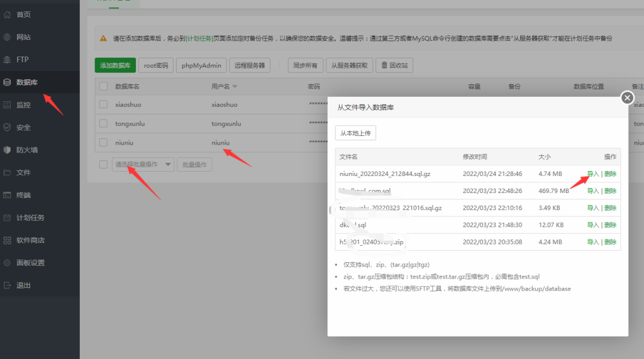644x359 pixels.
Task: Open the 请选择批量操作 dropdown
Action: coord(143,165)
